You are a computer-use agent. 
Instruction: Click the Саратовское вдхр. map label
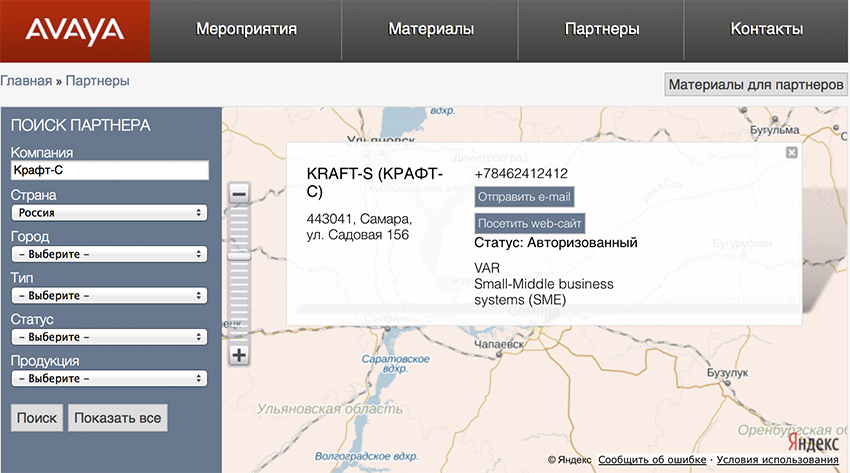395,364
